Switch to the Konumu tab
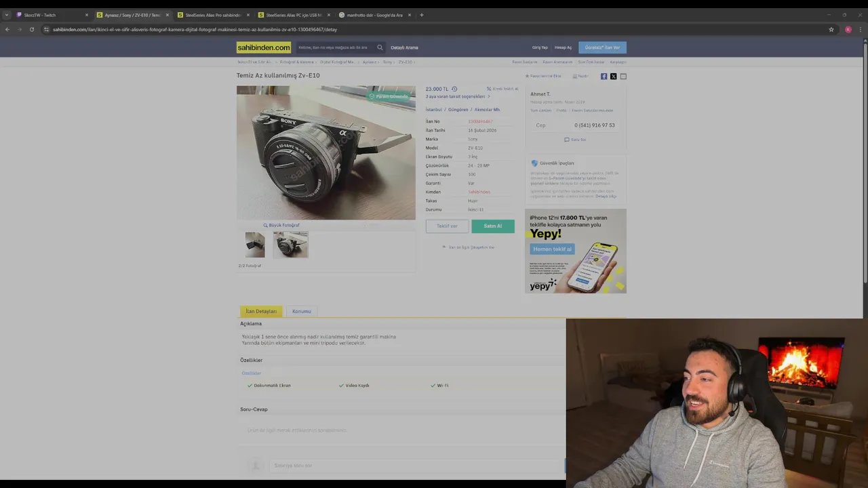The width and height of the screenshot is (868, 488). (302, 311)
